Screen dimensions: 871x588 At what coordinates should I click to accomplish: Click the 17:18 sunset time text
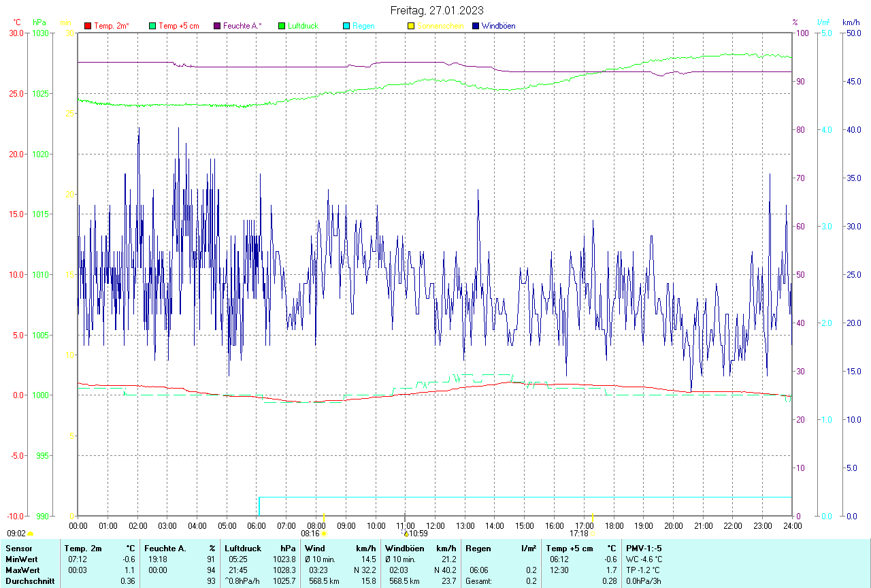click(579, 534)
